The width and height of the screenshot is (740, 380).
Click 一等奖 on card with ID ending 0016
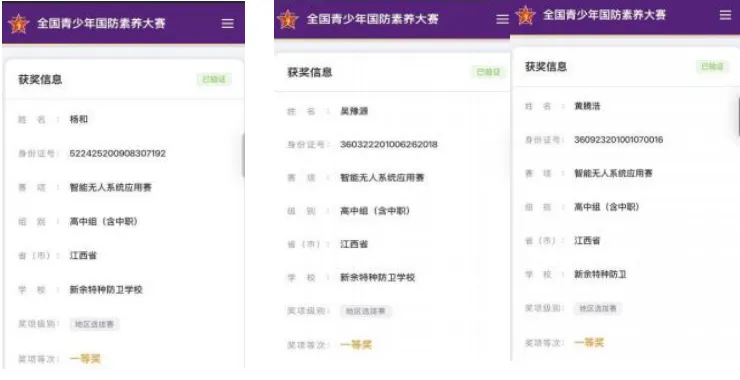[589, 342]
